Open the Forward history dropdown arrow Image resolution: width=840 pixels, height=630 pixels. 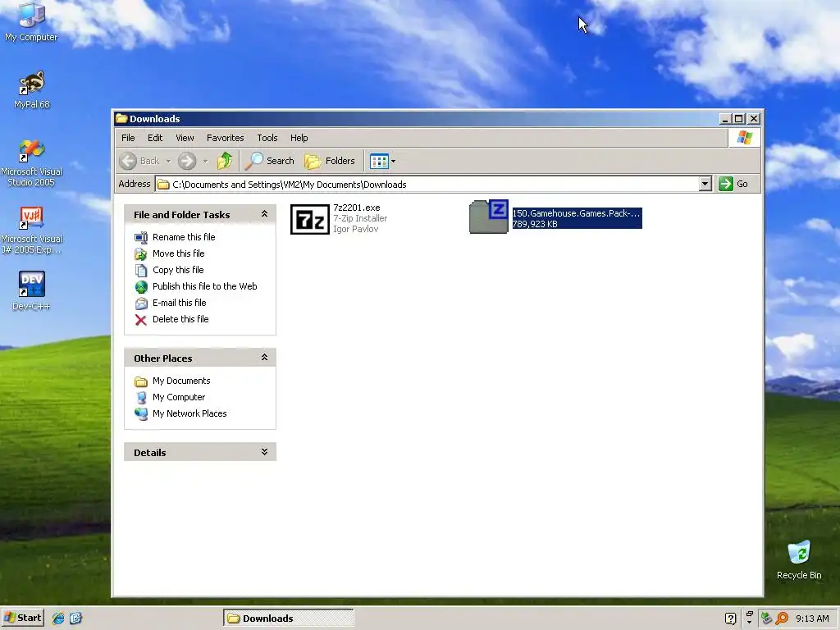205,161
